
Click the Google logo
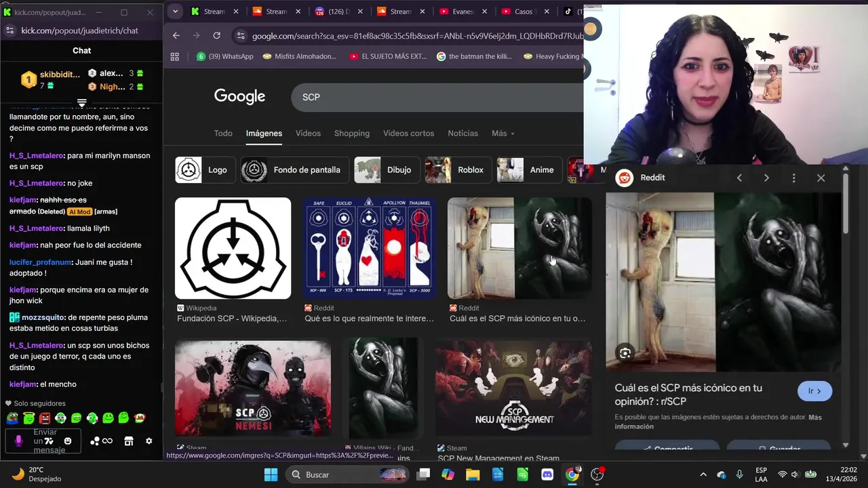(x=239, y=97)
